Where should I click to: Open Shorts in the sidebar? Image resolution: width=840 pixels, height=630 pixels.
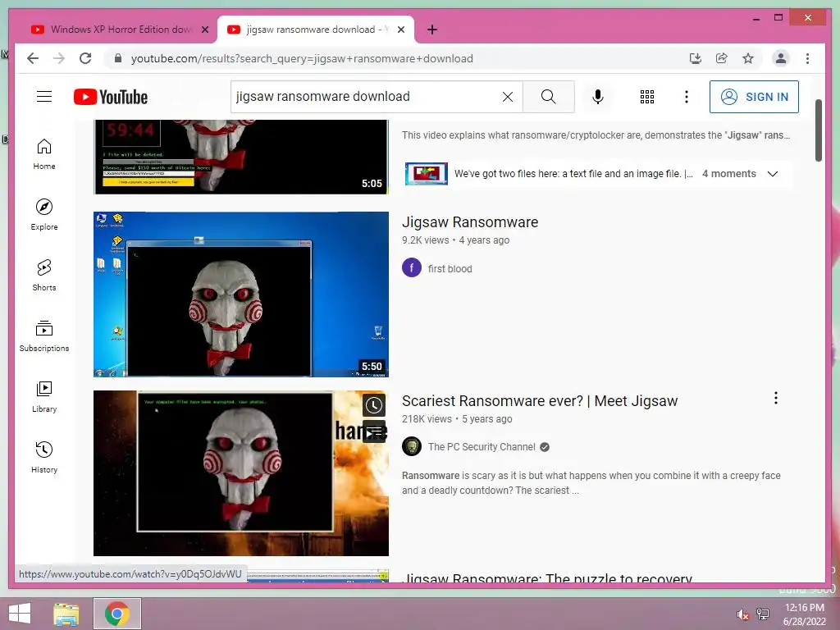[44, 276]
